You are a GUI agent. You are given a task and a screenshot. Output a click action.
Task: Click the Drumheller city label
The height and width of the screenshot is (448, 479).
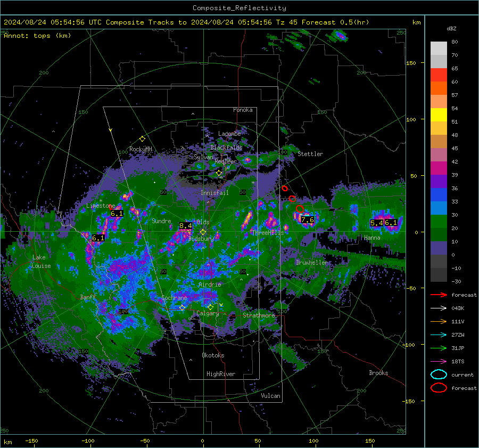click(311, 263)
